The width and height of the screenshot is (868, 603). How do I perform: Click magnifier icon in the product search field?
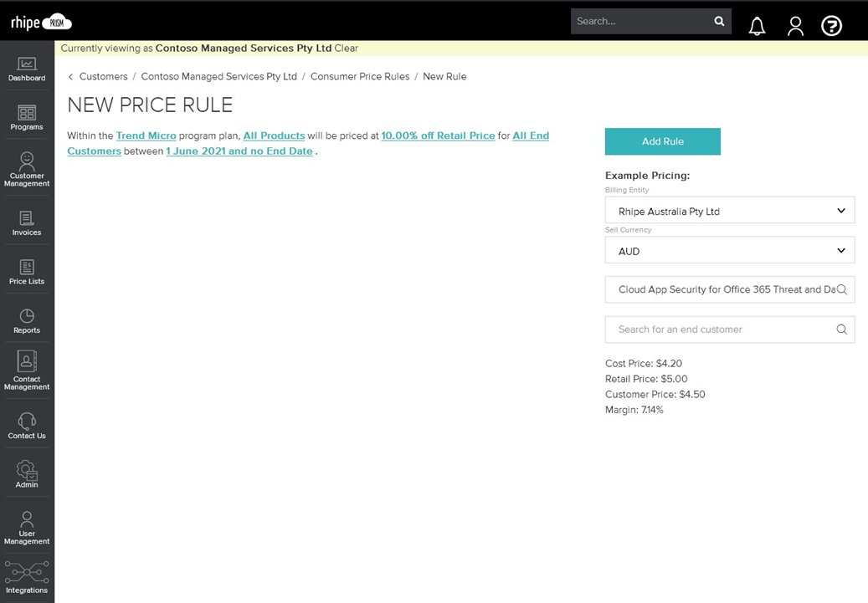coord(841,289)
